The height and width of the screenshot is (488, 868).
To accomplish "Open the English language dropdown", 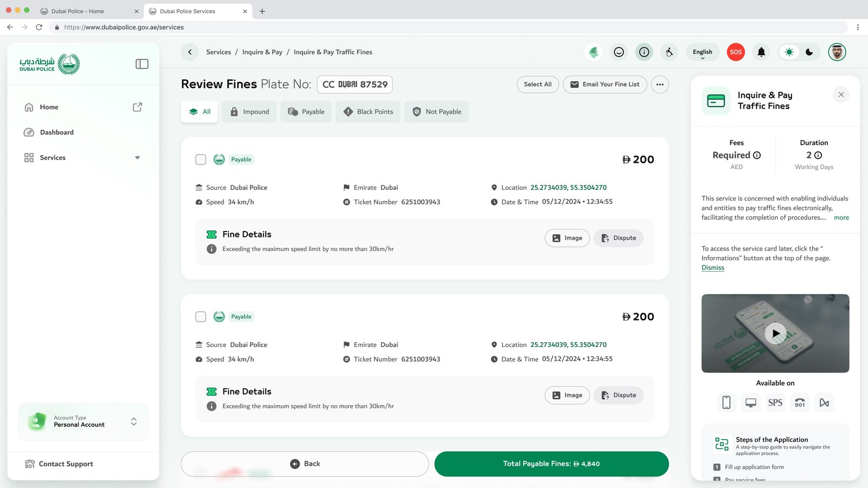I will 703,52.
